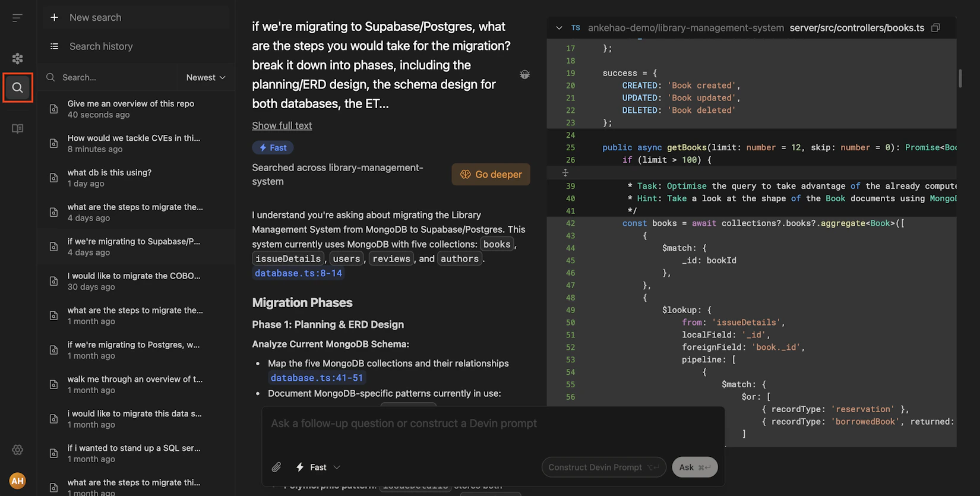Screen dimensions: 980x496
Task: Click document icon beside 'How would we tackle CVEs'
Action: click(x=53, y=143)
